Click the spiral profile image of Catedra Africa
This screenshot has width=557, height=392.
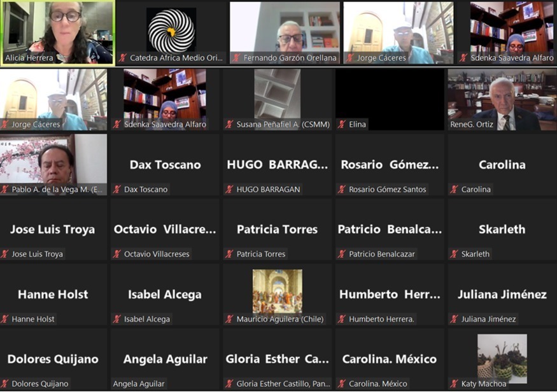[171, 29]
